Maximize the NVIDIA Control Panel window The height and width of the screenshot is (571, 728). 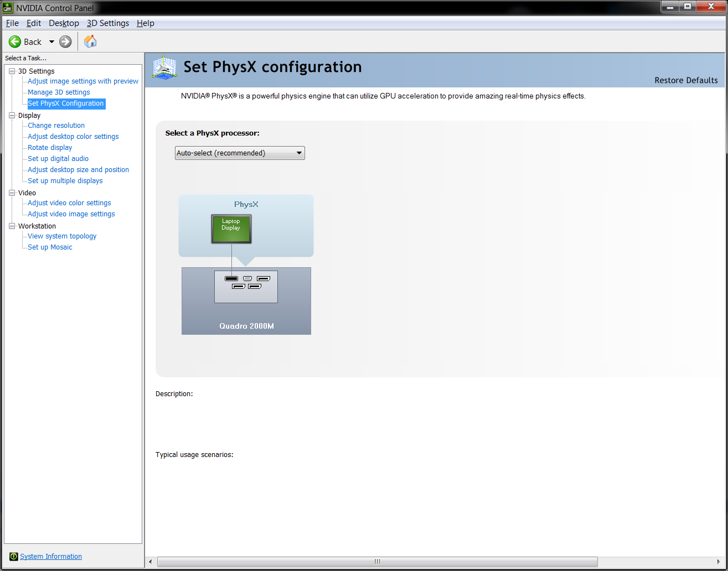click(x=687, y=7)
